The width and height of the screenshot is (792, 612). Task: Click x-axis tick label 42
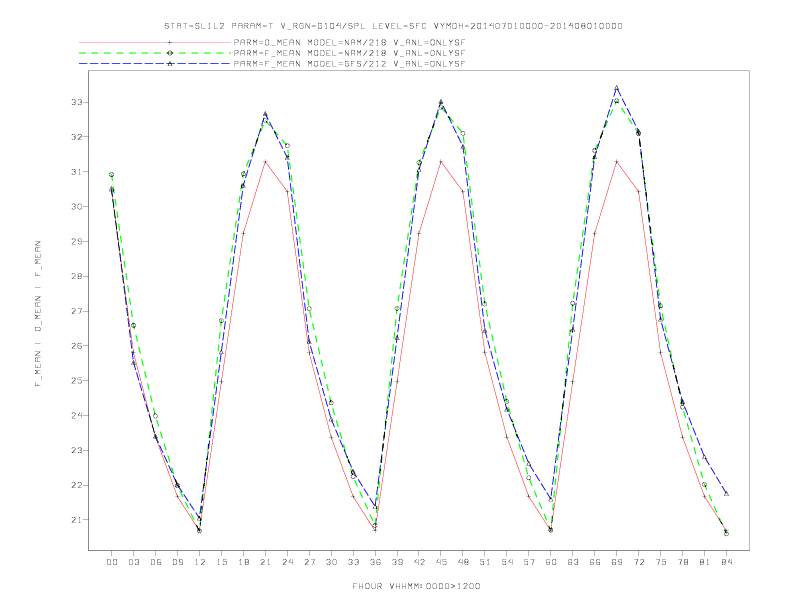coord(419,562)
